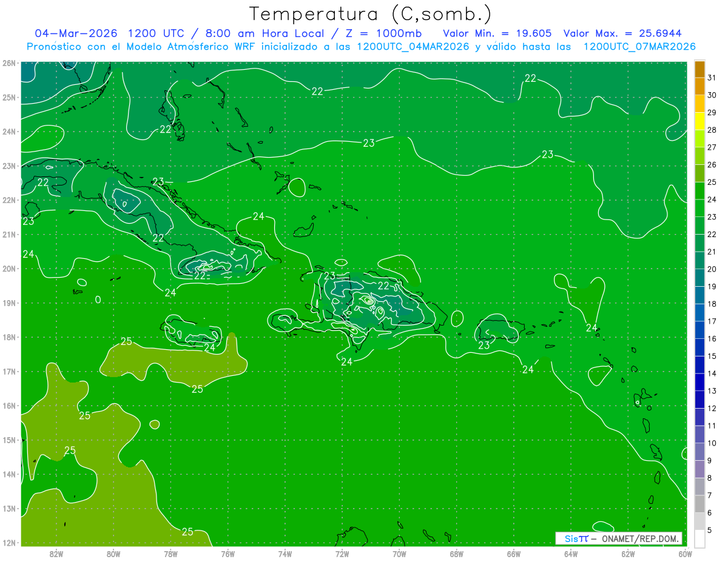Screen dimensions: 728x562
Task: Click the latitude axis label 12N
Action: [x=9, y=543]
